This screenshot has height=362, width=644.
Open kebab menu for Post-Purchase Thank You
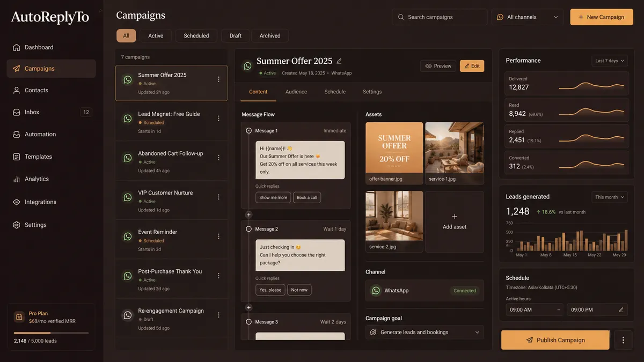[218, 276]
